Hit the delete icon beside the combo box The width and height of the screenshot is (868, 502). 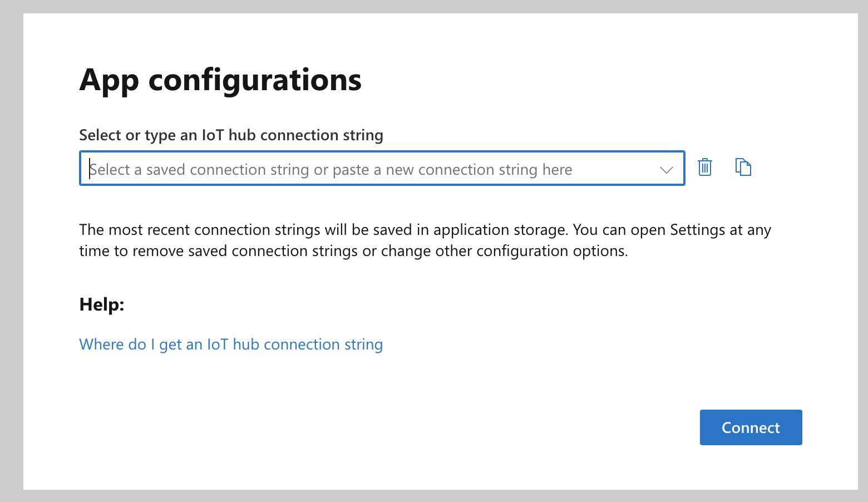(705, 167)
